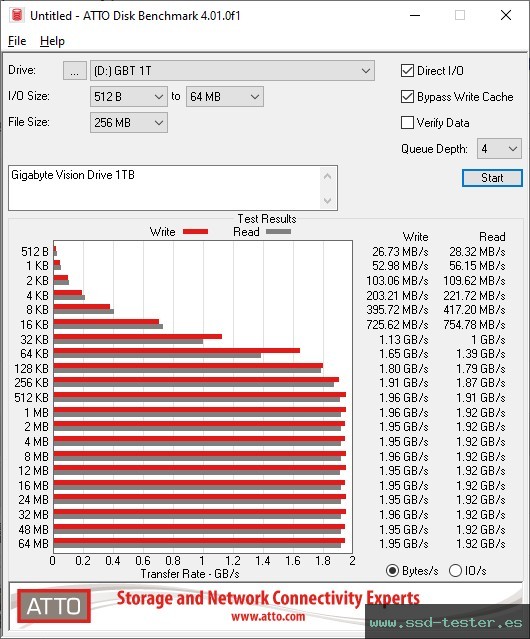Click the ATTO Disk Benchmark app icon
Image resolution: width=530 pixels, height=639 pixels.
[17, 15]
